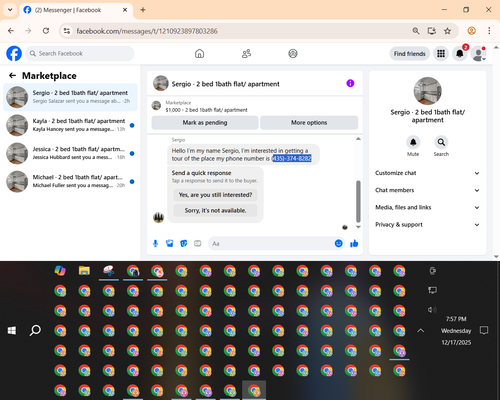Send a voice clip microphone icon
The height and width of the screenshot is (400, 500).
pyautogui.click(x=155, y=244)
